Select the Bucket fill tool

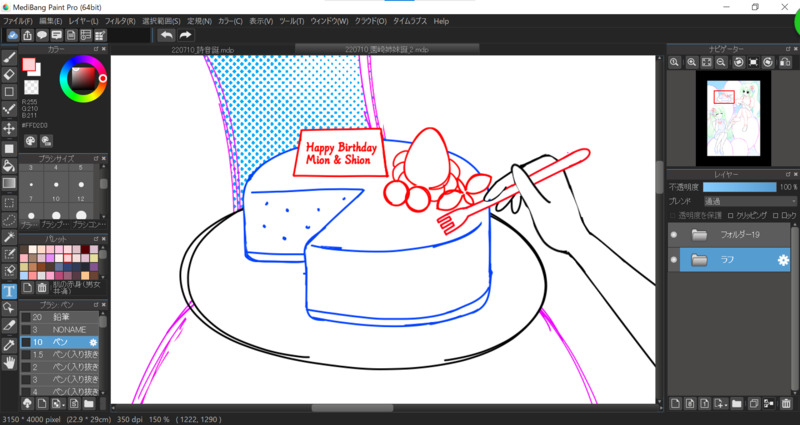tap(9, 166)
